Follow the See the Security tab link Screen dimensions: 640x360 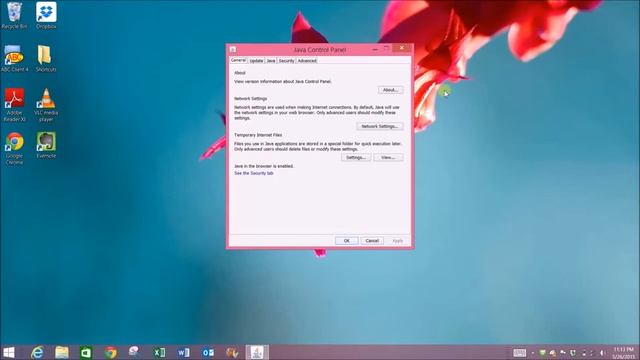[253, 173]
